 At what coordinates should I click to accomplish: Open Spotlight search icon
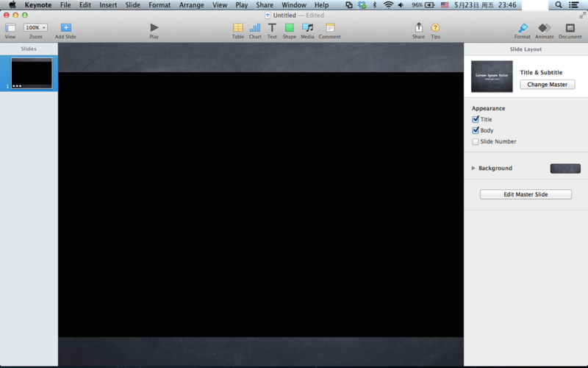click(x=559, y=5)
